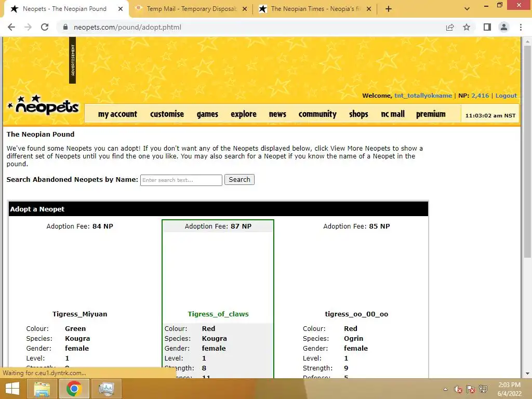Click the browser address bar URL
532x399 pixels.
128,27
